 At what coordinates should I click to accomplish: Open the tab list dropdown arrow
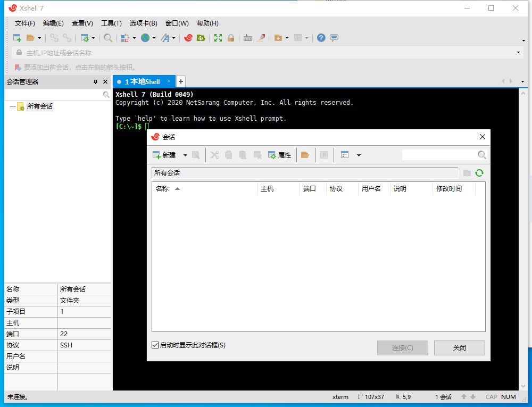(522, 81)
